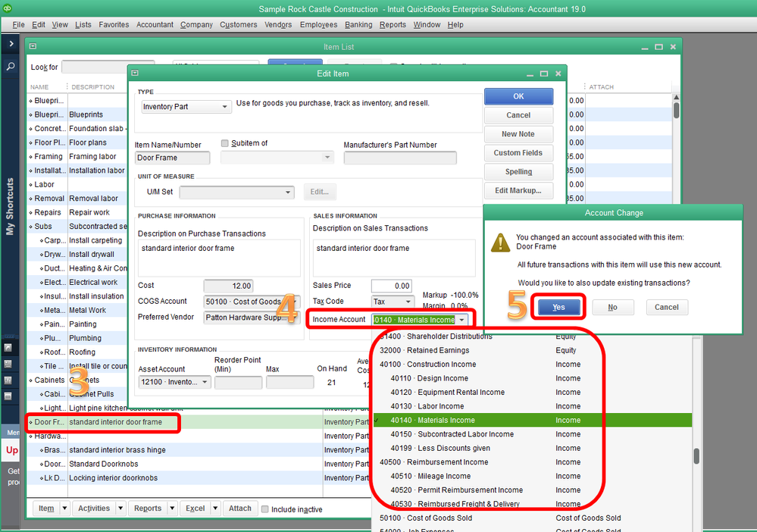Click the Edit Markup button
Viewport: 757px width, 532px height.
point(518,191)
